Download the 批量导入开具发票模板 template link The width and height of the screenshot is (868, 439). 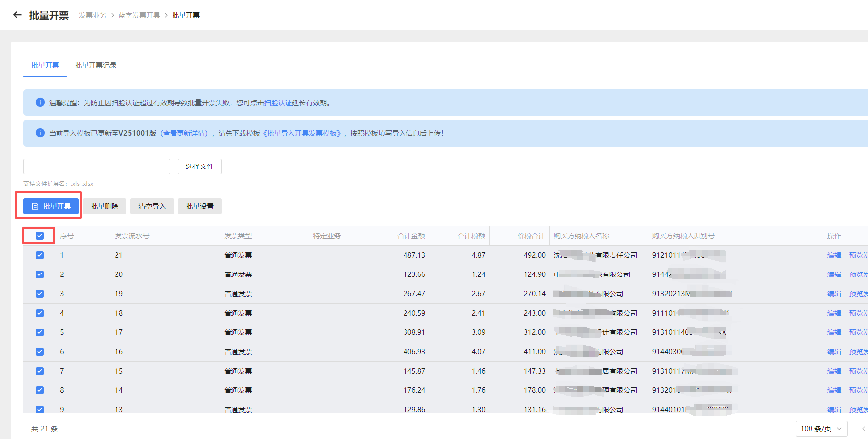(302, 133)
